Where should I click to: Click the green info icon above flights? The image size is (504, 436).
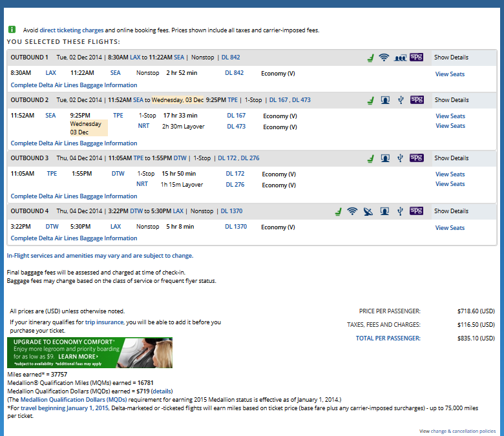pyautogui.click(x=12, y=30)
